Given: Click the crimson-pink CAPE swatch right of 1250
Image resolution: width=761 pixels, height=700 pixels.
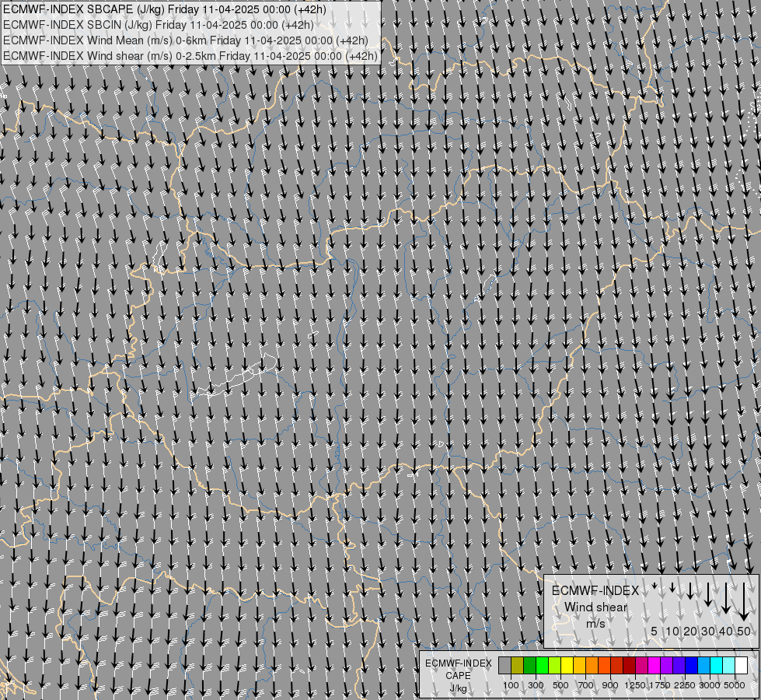Looking at the screenshot, I should pos(641,666).
